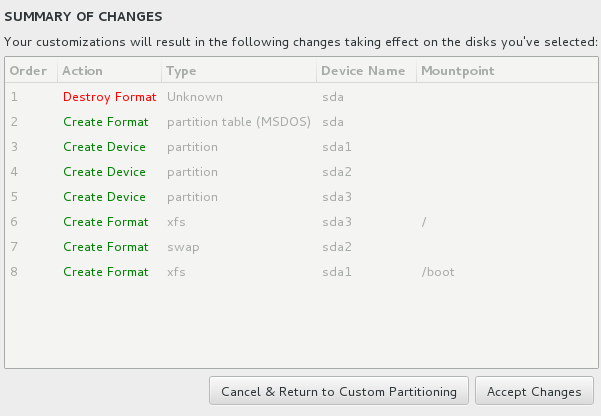
Task: Select the Create Device sda3 row
Action: coord(301,197)
